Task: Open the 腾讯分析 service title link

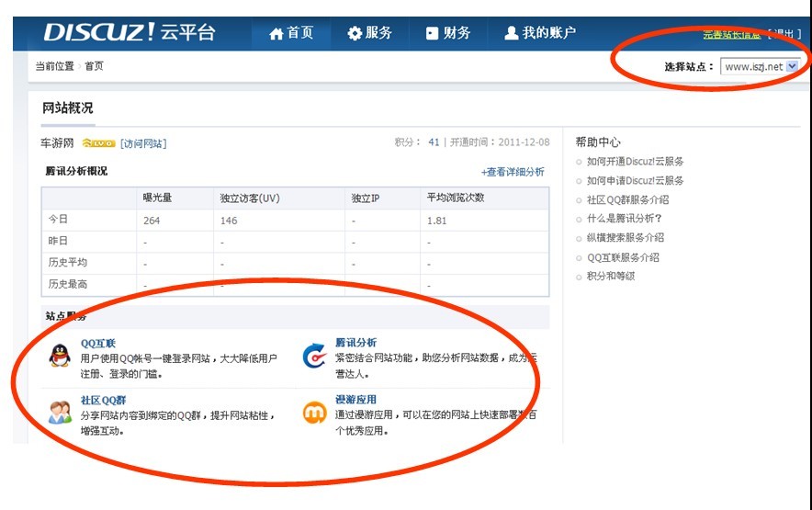Action: click(x=355, y=343)
